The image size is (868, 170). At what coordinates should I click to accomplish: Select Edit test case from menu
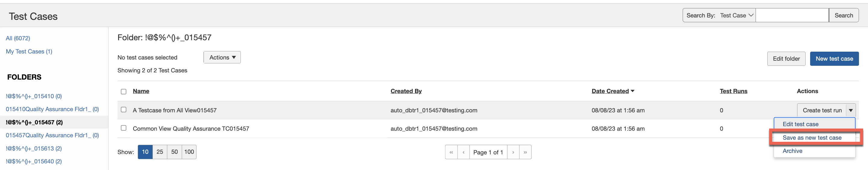(x=800, y=124)
